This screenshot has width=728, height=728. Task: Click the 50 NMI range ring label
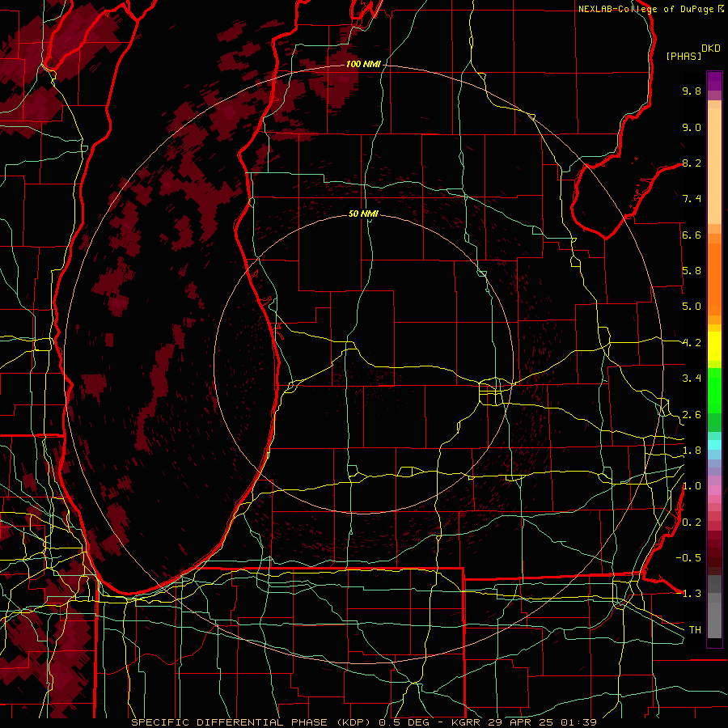point(363,214)
